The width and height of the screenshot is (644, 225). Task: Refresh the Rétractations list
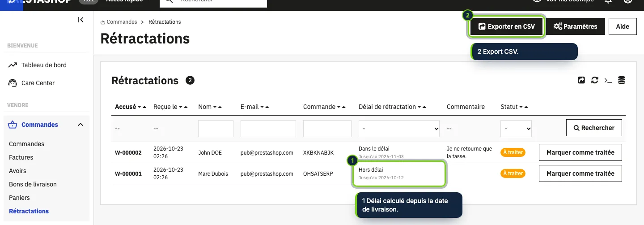point(594,80)
